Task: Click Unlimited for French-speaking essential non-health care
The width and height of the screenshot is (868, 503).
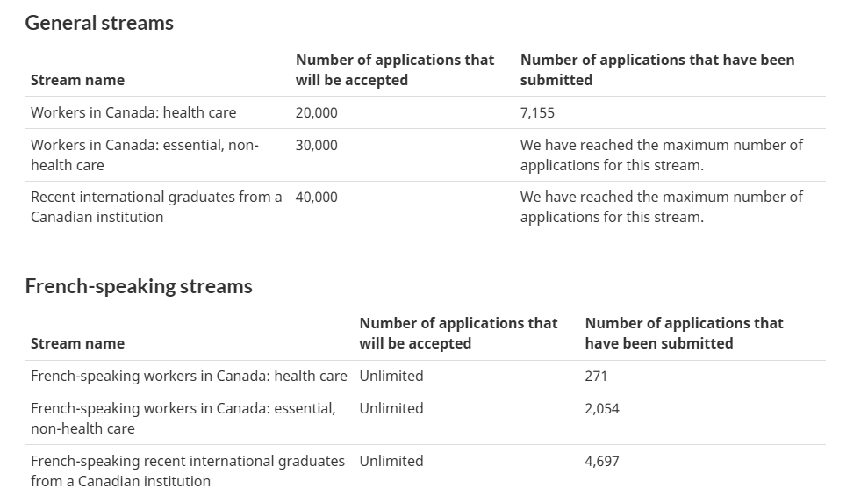Action: (x=391, y=409)
